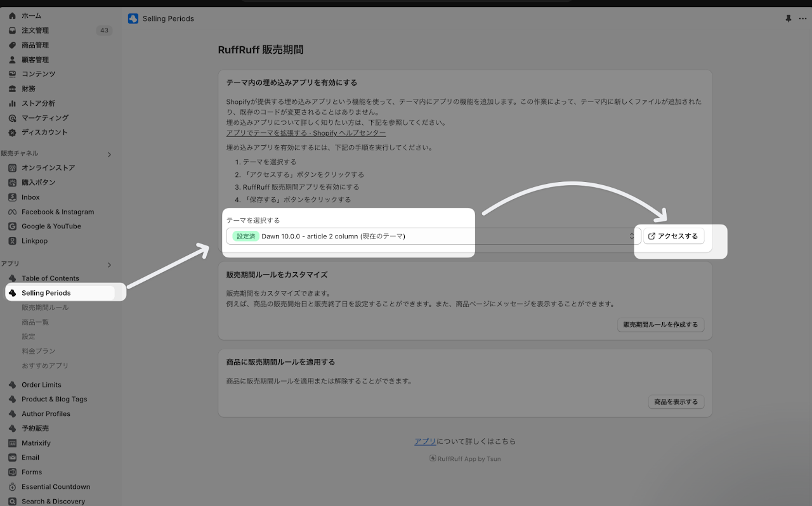
Task: Click the customer person icon
Action: tap(12, 60)
